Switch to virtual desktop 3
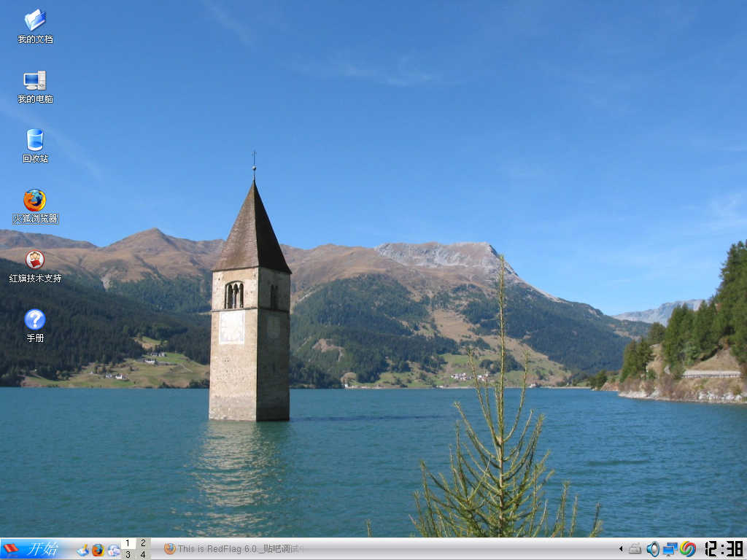This screenshot has height=560, width=747. (x=128, y=555)
